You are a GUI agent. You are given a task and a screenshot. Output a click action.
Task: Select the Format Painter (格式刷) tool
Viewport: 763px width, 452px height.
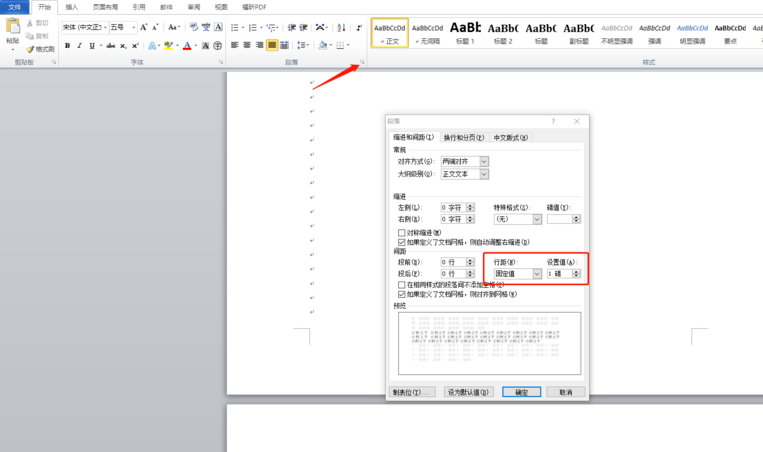40,49
